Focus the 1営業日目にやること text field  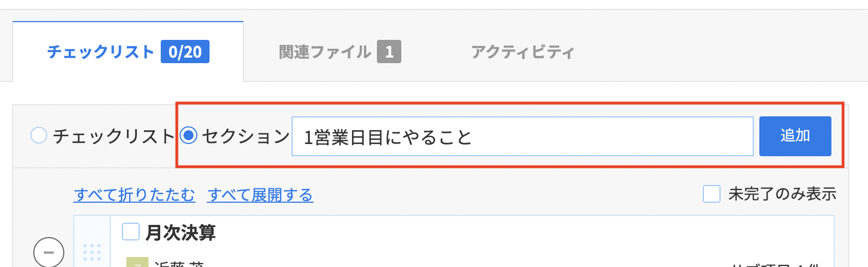pyautogui.click(x=522, y=136)
